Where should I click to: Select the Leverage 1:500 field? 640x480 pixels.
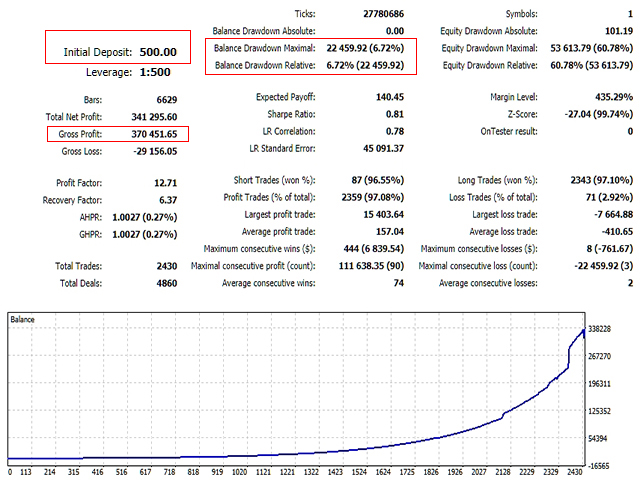point(155,72)
